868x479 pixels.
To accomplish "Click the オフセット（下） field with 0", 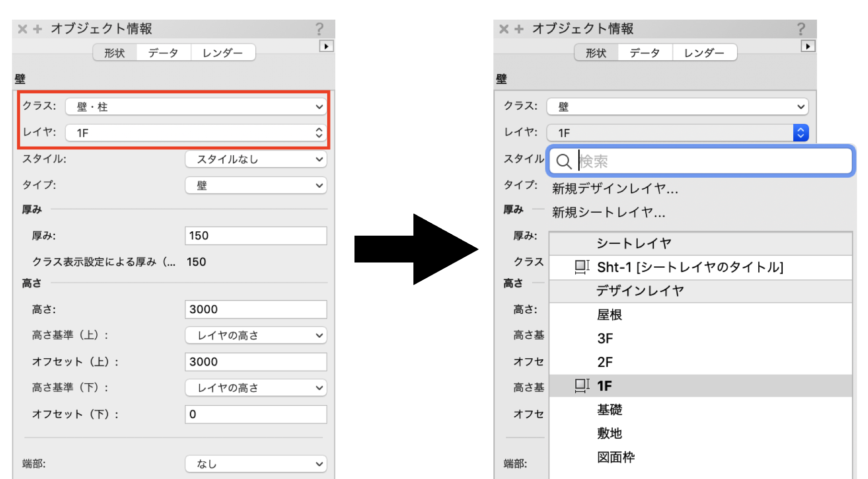I will click(256, 414).
